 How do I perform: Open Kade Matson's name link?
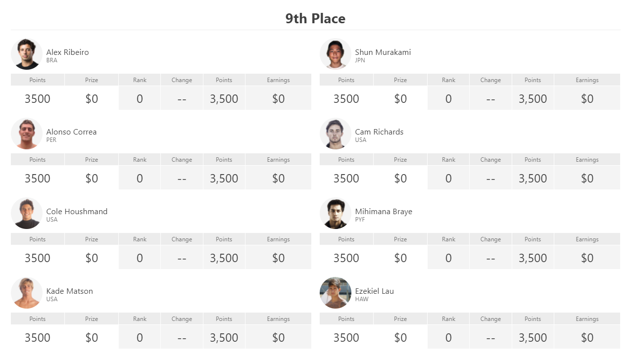(x=70, y=291)
